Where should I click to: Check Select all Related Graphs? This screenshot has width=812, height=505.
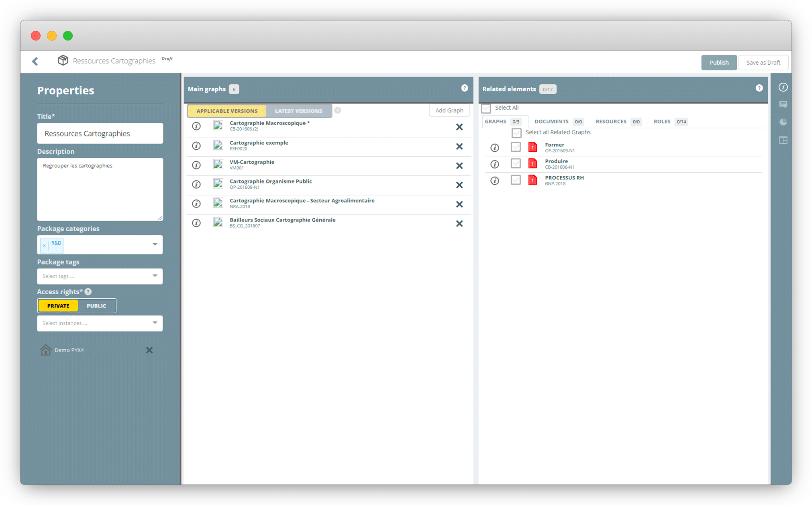click(516, 132)
